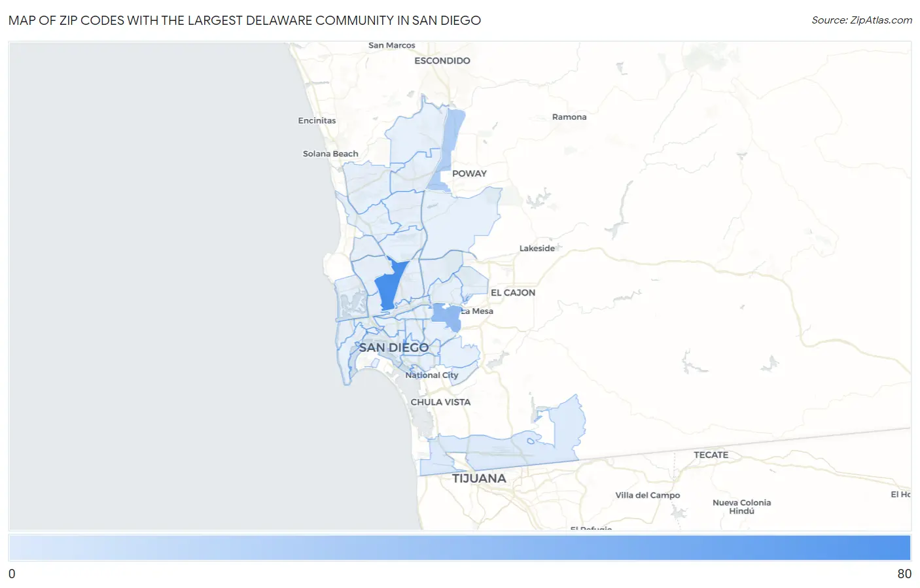The width and height of the screenshot is (920, 588).
Task: Click the Ramona label
Action: click(569, 117)
